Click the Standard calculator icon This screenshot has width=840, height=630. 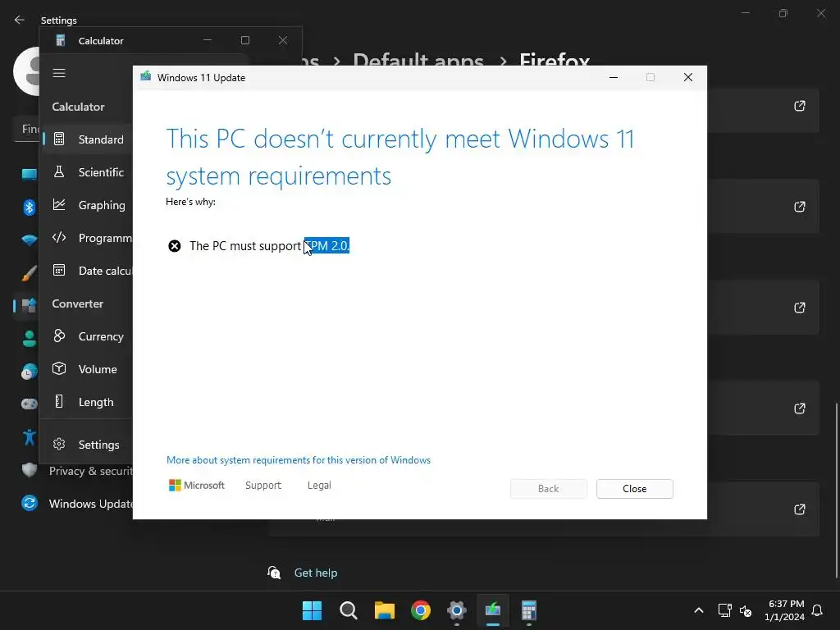tap(59, 139)
